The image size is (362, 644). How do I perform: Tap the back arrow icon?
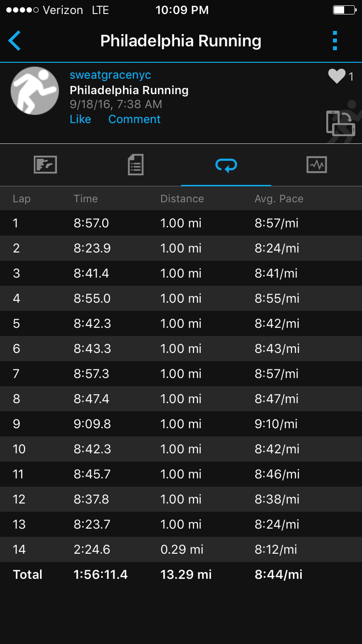[x=14, y=41]
